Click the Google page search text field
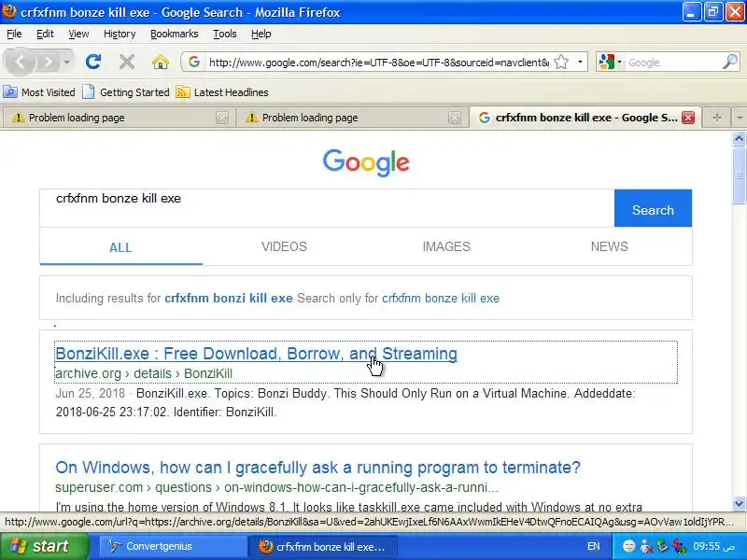747x560 pixels. coord(327,208)
